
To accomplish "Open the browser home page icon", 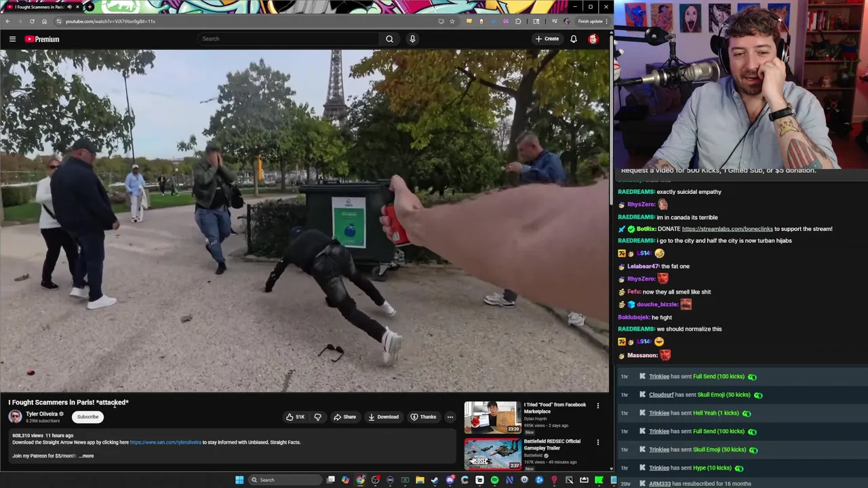I will pyautogui.click(x=44, y=21).
